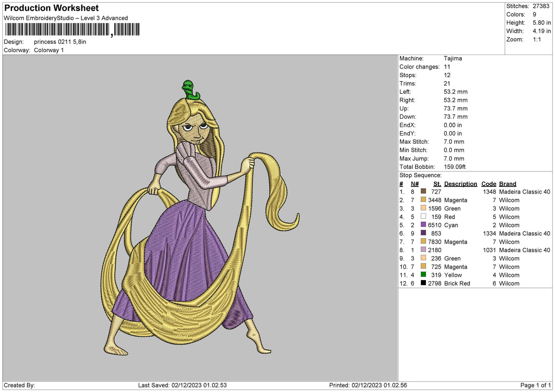Screen dimensions: 555x392
Task: Select the green swatch beside 319 Yellow
Action: point(423,275)
